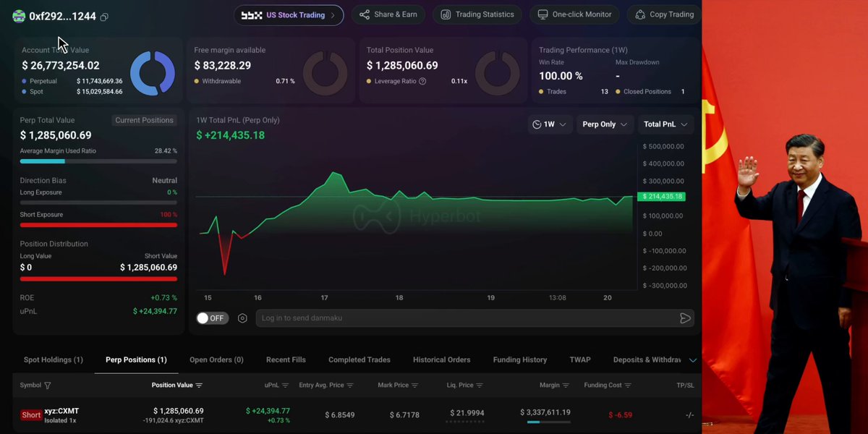
Task: Sort by the Position Value column icon
Action: 199,386
